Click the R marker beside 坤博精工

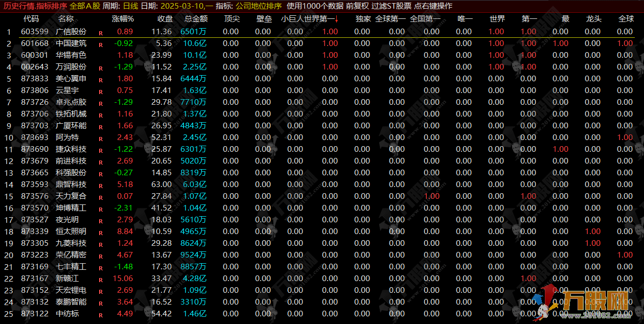click(100, 209)
